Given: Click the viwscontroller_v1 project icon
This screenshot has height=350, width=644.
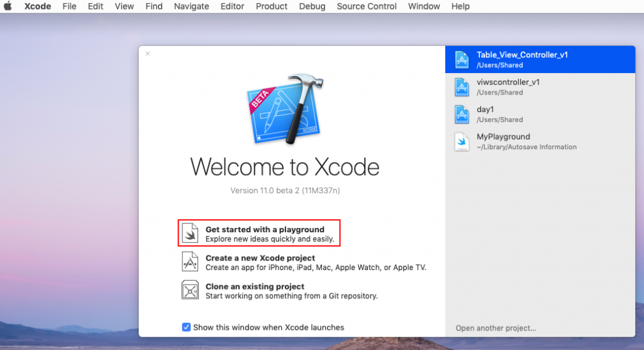Looking at the screenshot, I should (x=462, y=87).
